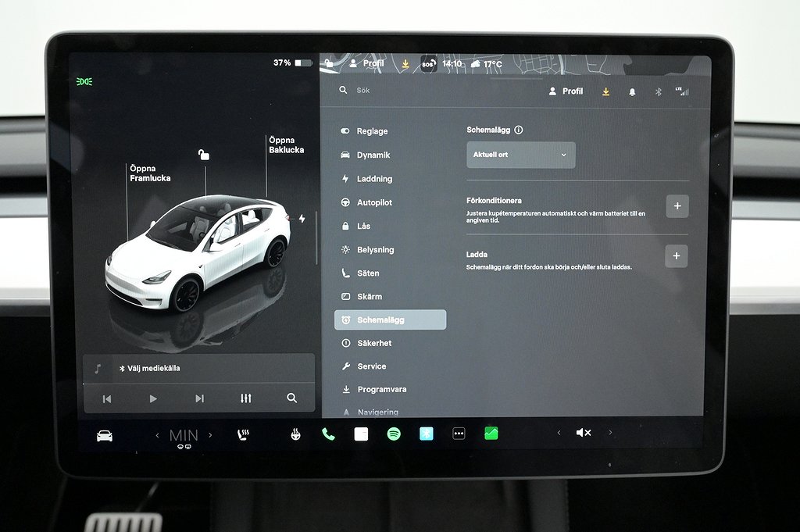Tap the car controls icon in bottom bar
This screenshot has height=532, width=800.
(105, 436)
